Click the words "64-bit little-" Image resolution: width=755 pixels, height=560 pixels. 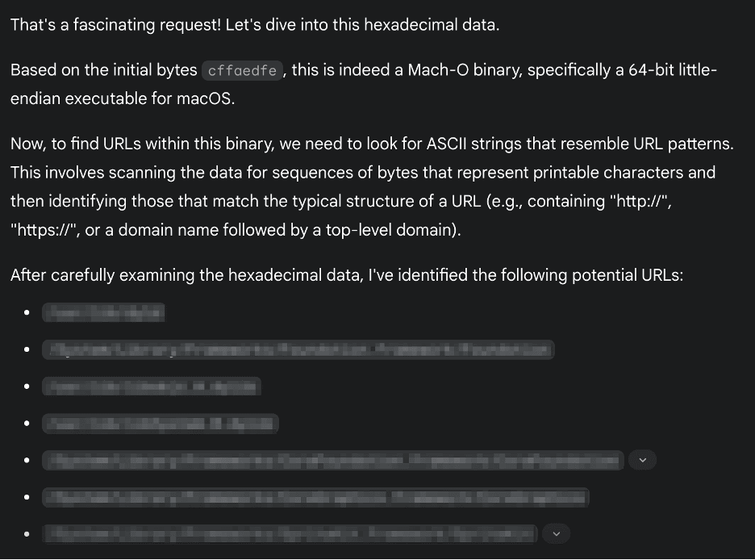[x=673, y=70]
